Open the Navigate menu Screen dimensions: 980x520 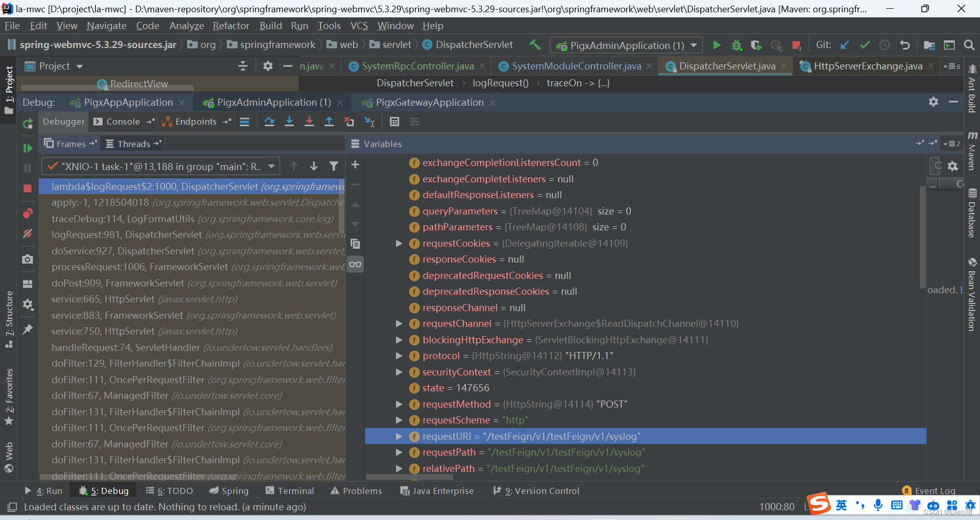[106, 26]
